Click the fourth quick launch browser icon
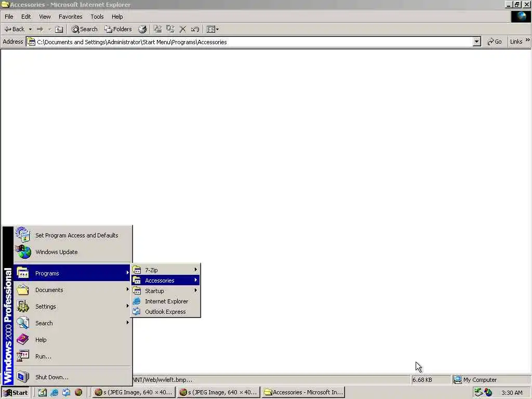This screenshot has height=399, width=532. 78,393
